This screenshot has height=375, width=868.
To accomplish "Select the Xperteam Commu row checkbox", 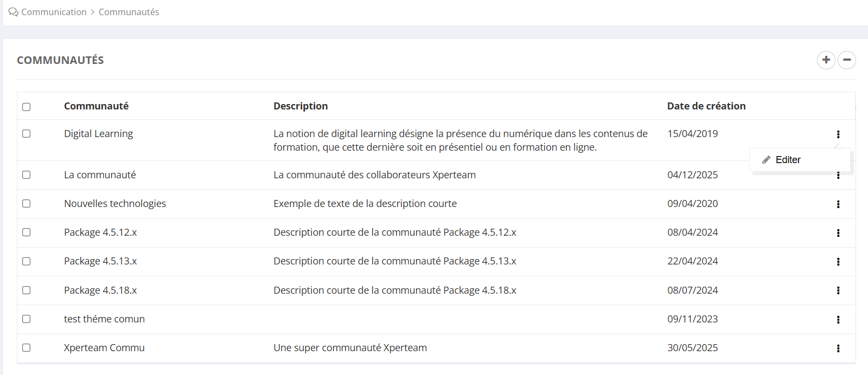I will (x=27, y=348).
